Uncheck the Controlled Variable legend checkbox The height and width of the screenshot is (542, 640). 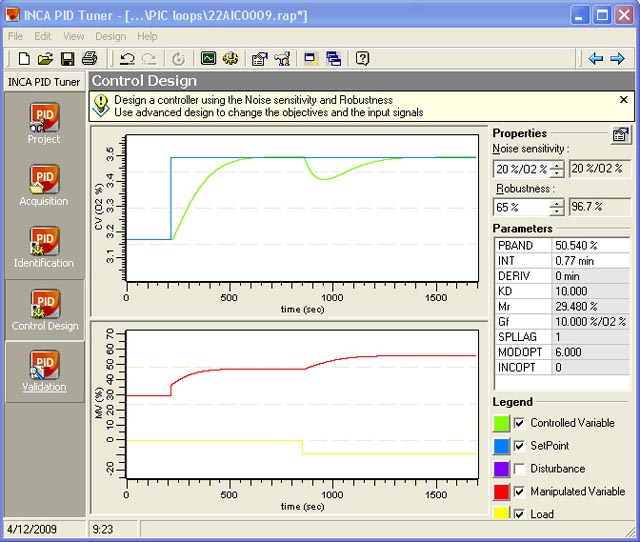coord(518,423)
